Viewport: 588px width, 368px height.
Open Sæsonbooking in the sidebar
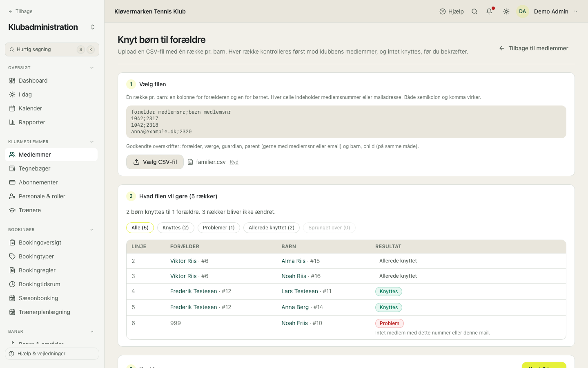click(51, 298)
